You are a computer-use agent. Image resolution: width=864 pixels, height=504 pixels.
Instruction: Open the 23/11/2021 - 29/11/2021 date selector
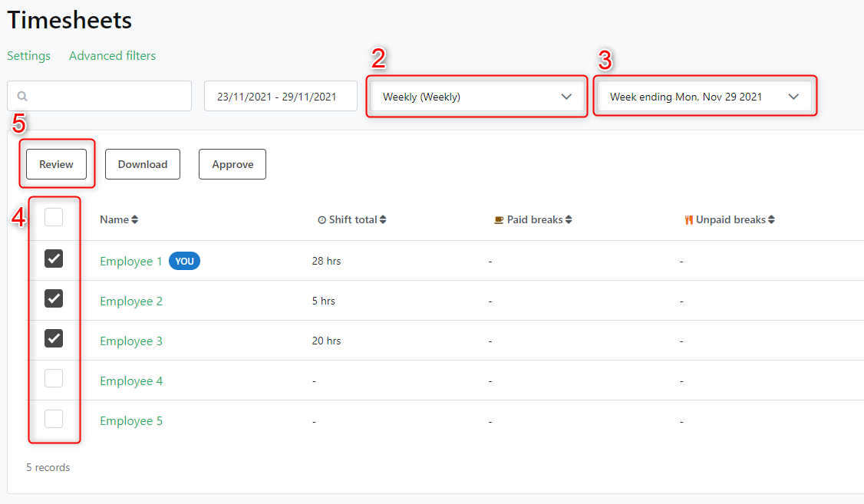click(280, 95)
